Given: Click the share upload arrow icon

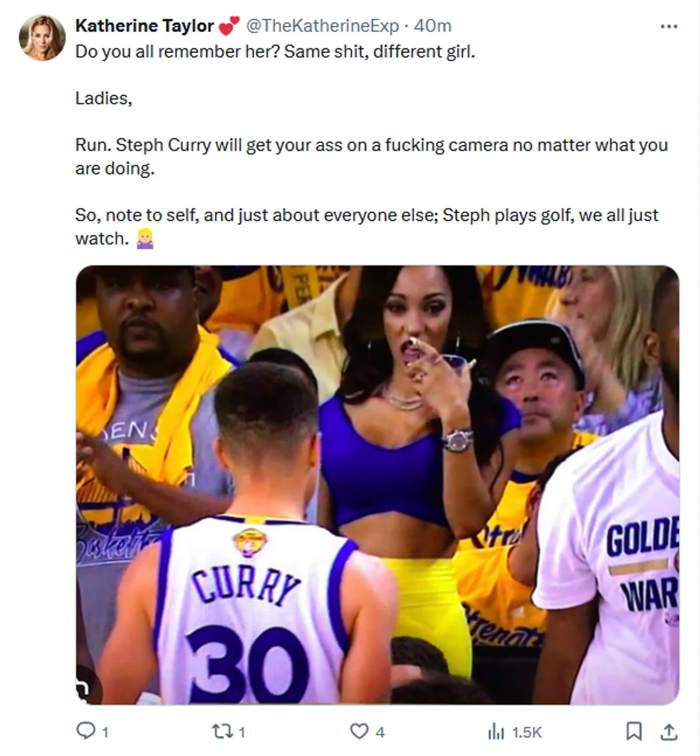Looking at the screenshot, I should (x=668, y=731).
